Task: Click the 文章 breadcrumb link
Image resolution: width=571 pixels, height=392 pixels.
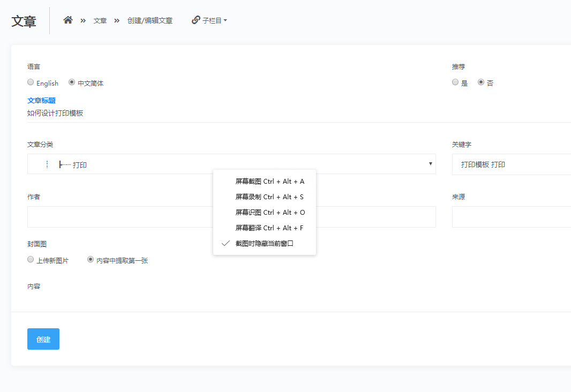Action: 100,21
